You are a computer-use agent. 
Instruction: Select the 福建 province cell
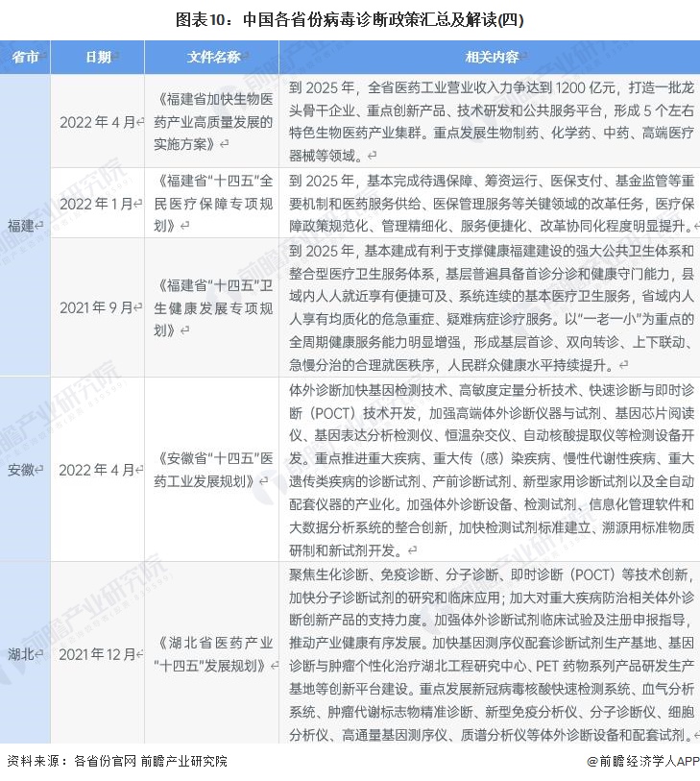click(23, 225)
